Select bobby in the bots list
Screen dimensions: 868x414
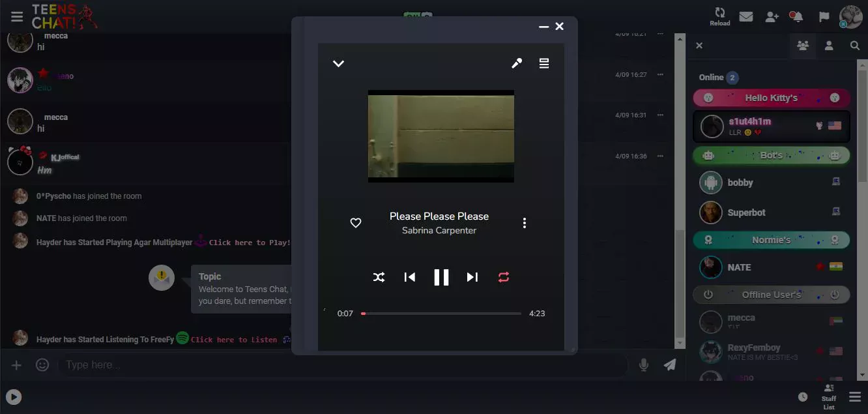tap(772, 183)
